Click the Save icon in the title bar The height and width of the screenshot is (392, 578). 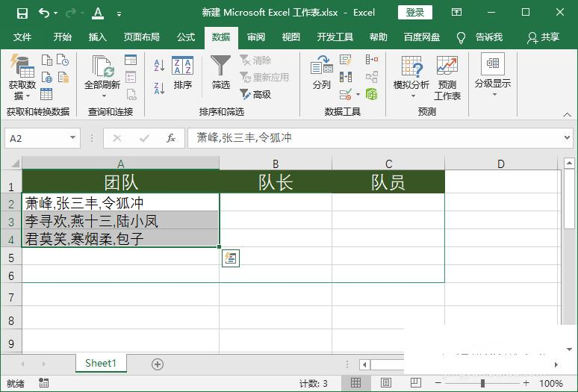[22, 13]
